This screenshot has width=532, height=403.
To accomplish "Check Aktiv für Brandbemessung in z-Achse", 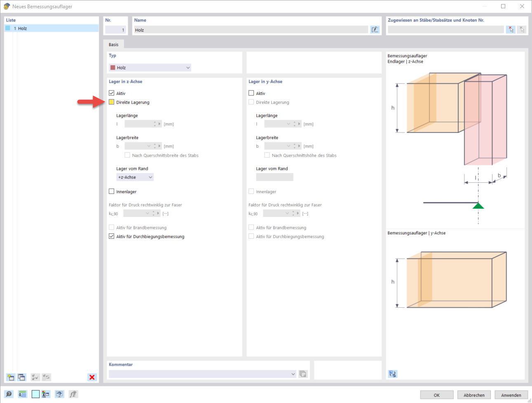I will coord(111,227).
